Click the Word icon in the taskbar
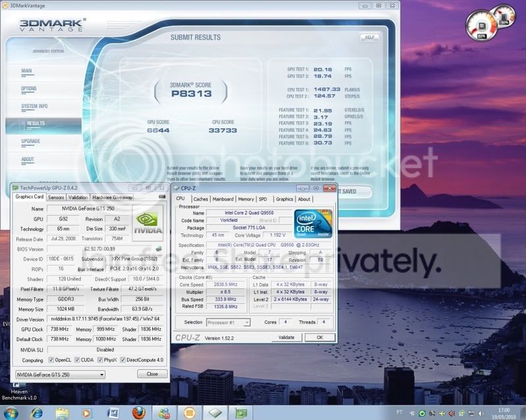 tap(113, 412)
